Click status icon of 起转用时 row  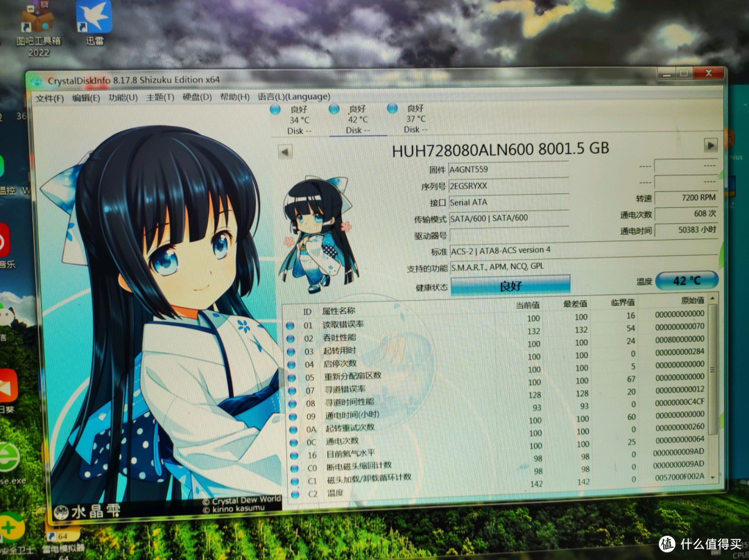tap(291, 352)
